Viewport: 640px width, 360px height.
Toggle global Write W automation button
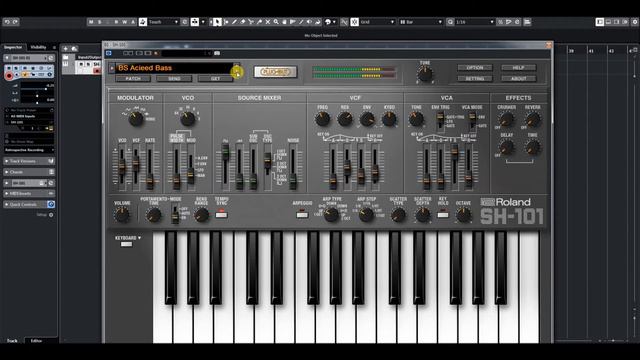click(124, 22)
